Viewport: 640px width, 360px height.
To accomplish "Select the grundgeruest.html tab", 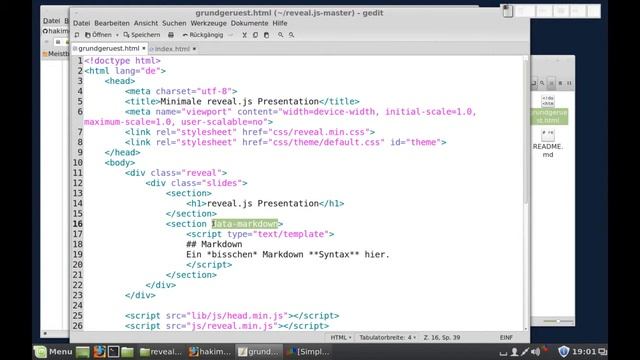I will (108, 49).
